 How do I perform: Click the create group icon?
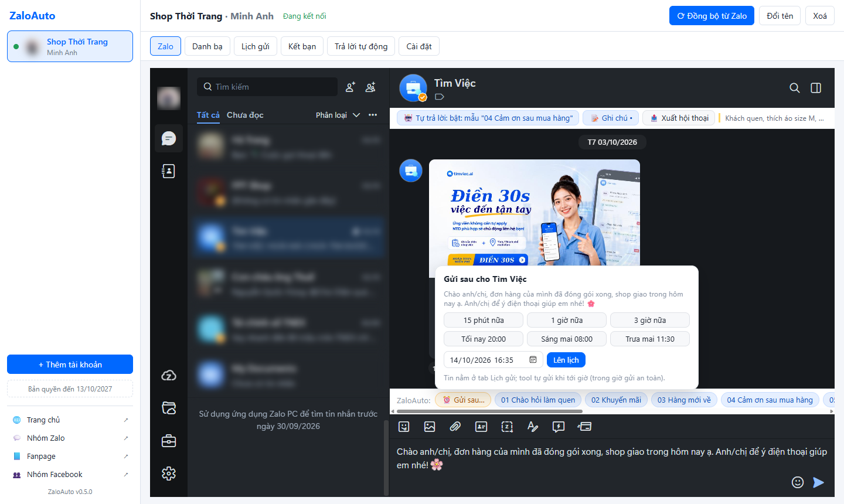[x=370, y=87]
